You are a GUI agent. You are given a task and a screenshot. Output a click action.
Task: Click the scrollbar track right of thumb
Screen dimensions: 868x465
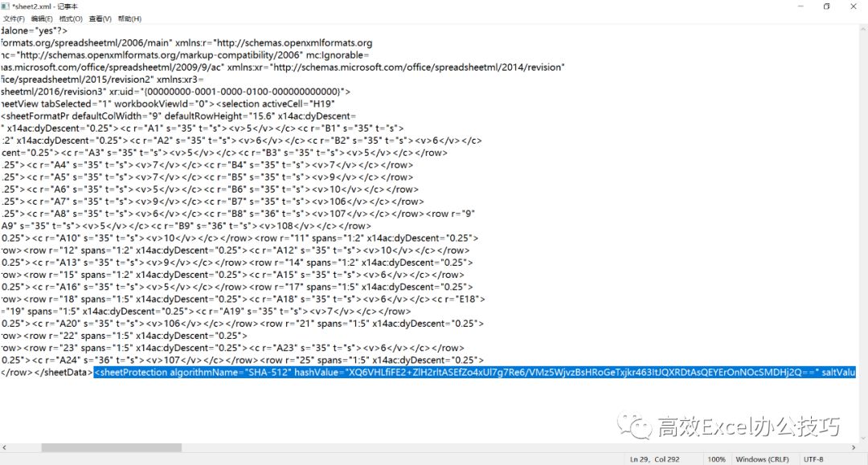tap(482, 447)
